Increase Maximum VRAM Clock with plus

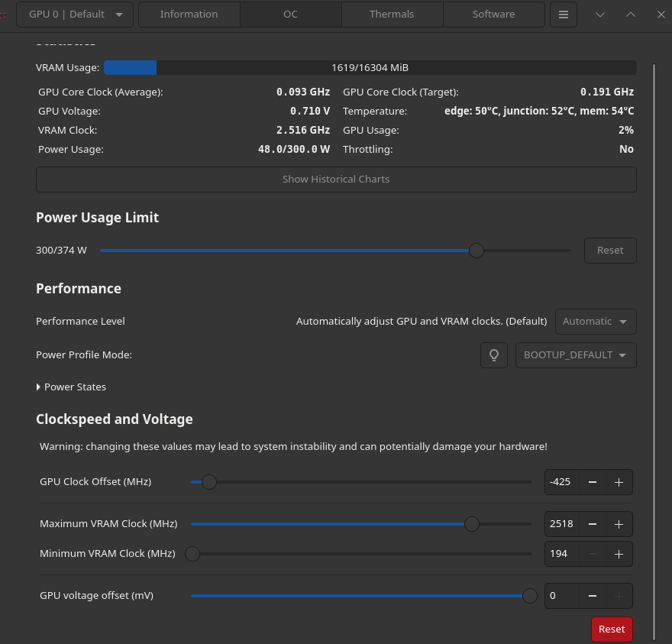619,524
